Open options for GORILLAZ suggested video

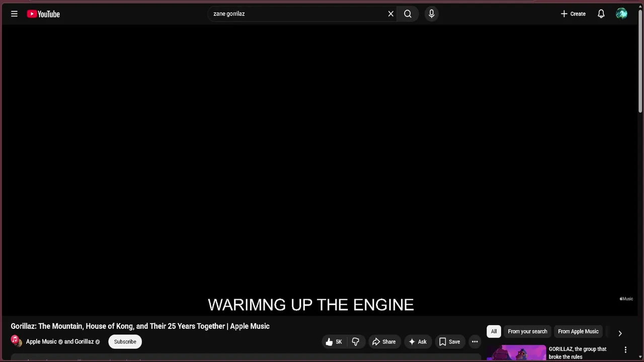(625, 350)
